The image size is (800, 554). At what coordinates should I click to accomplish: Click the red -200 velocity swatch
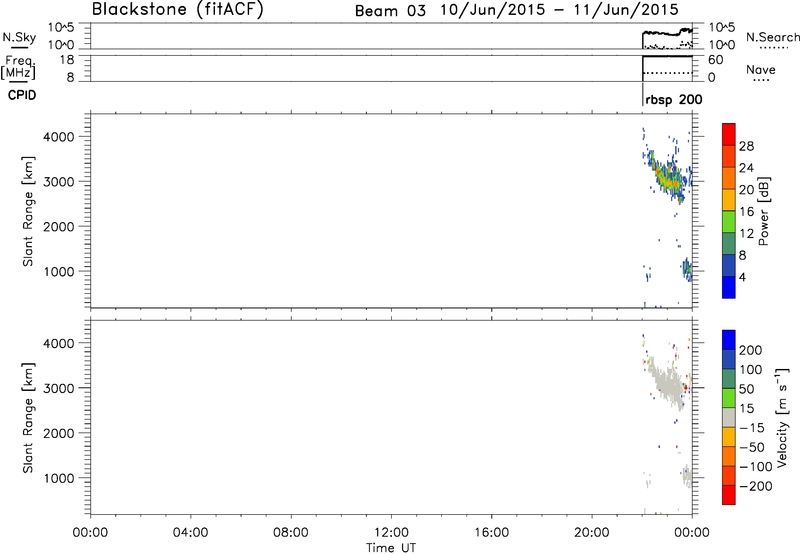pyautogui.click(x=729, y=495)
